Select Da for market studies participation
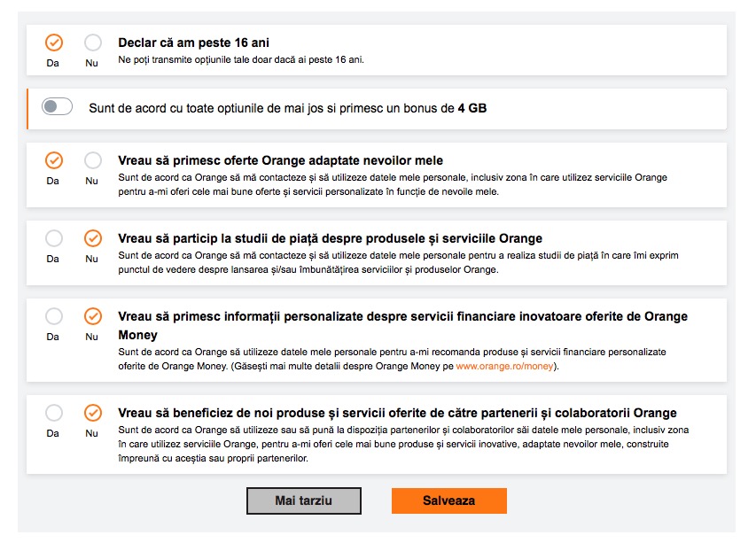Viewport: 756px width, 543px height. 54,238
